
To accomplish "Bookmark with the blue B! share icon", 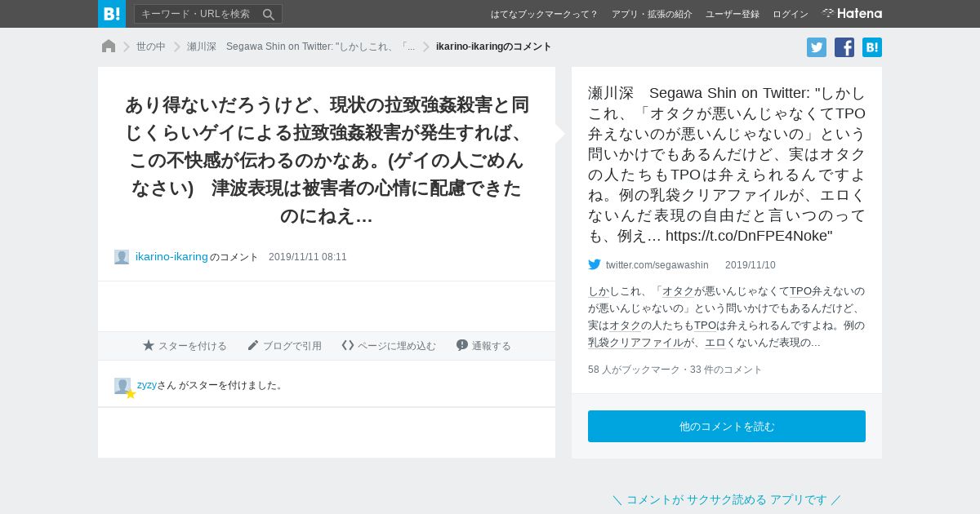I will [x=872, y=47].
